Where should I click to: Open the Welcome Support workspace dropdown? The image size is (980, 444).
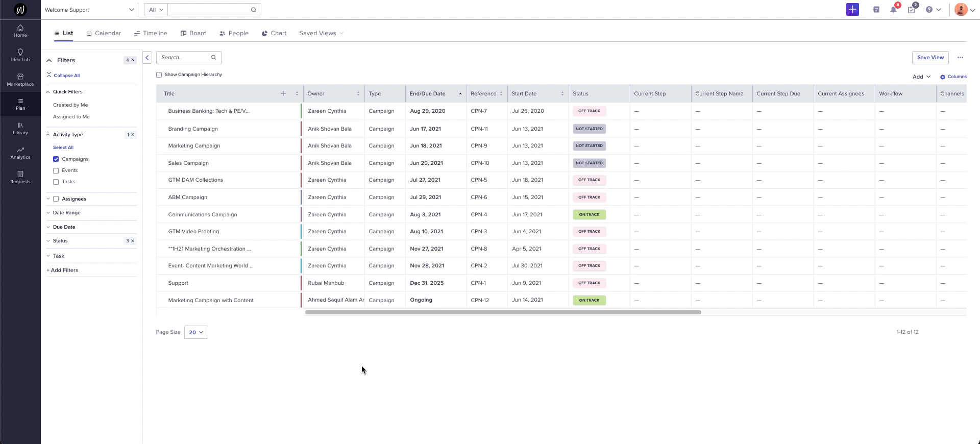coord(89,10)
